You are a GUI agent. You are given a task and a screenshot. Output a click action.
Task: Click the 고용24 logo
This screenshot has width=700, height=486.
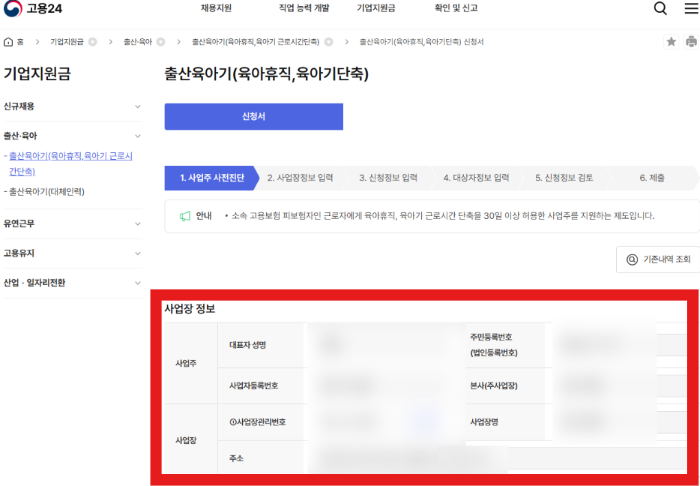pos(33,8)
